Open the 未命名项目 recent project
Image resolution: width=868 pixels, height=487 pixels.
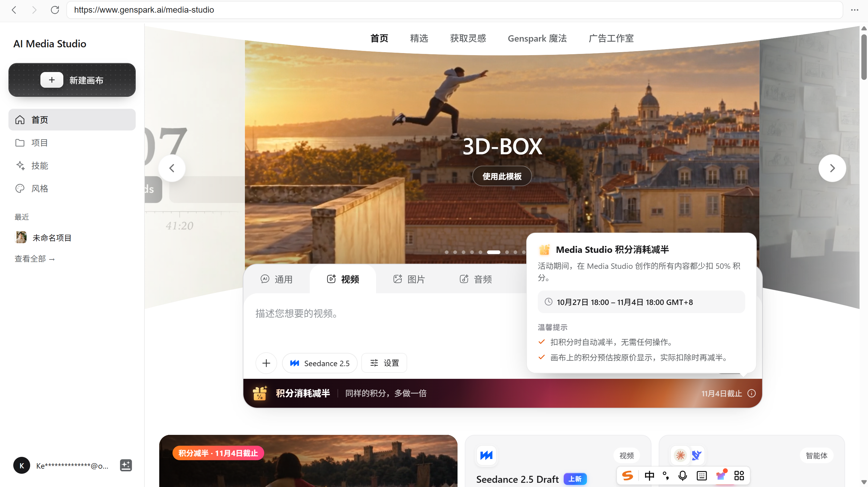(72, 237)
